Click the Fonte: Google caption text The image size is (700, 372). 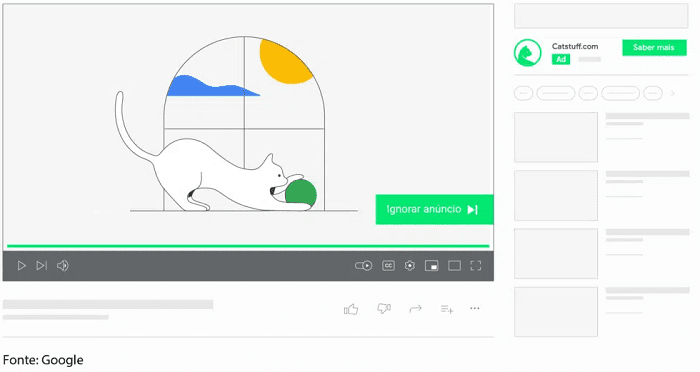pos(43,360)
